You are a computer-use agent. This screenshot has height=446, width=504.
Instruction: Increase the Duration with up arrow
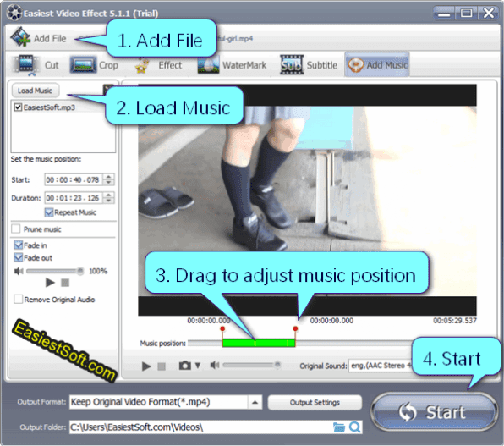coord(108,195)
